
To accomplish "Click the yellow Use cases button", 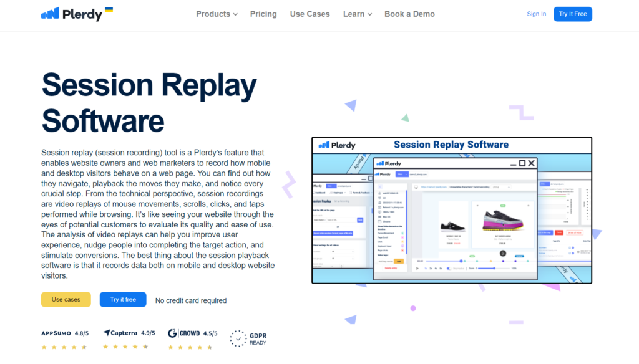I will (x=66, y=299).
